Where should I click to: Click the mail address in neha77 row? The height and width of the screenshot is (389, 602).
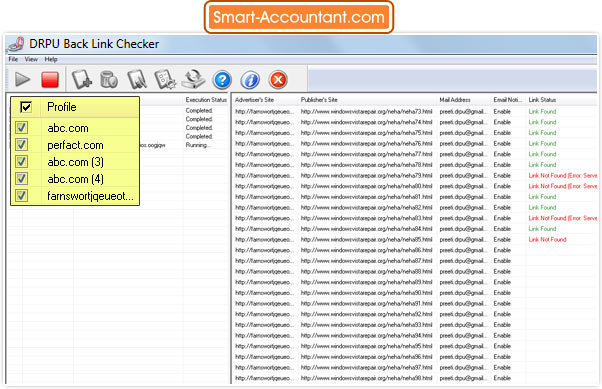coord(463,154)
